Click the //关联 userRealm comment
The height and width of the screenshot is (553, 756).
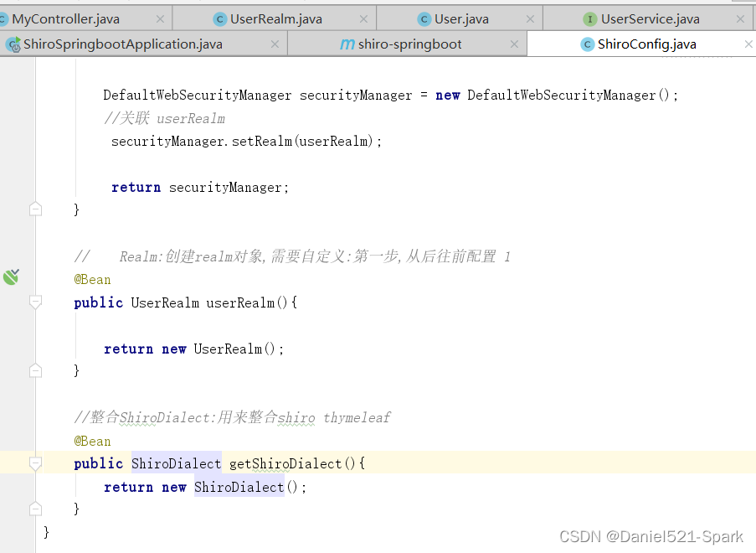coord(164,118)
